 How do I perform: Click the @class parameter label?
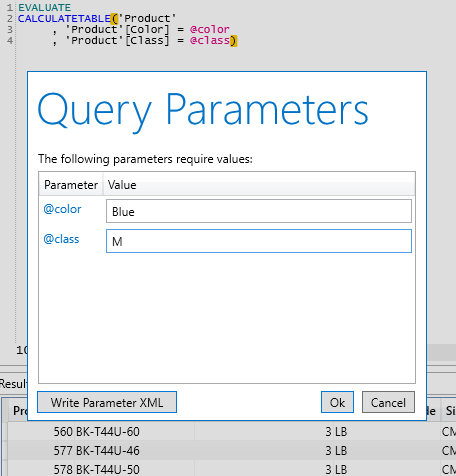61,239
